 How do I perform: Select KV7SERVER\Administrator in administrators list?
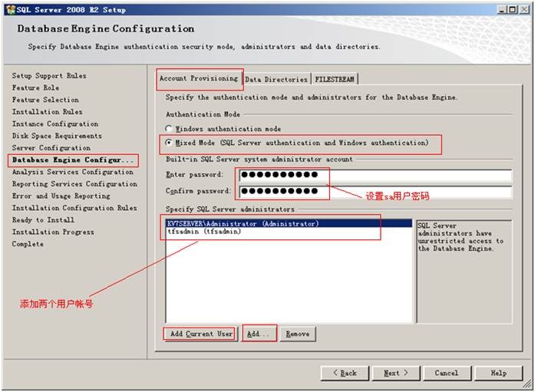pyautogui.click(x=289, y=223)
